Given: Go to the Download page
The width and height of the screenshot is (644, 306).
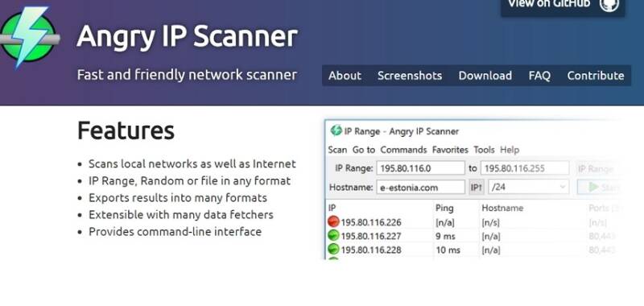Looking at the screenshot, I should click(485, 76).
